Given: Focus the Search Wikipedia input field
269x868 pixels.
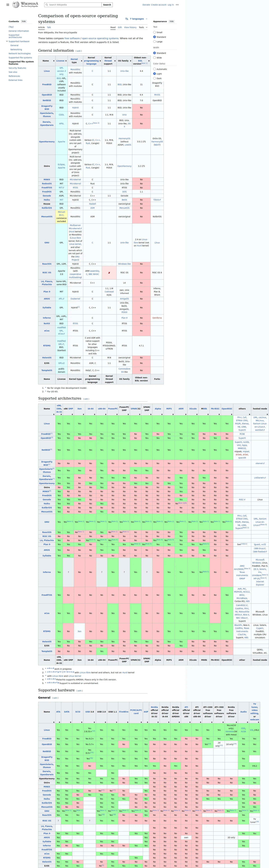Looking at the screenshot, I should point(73,5).
